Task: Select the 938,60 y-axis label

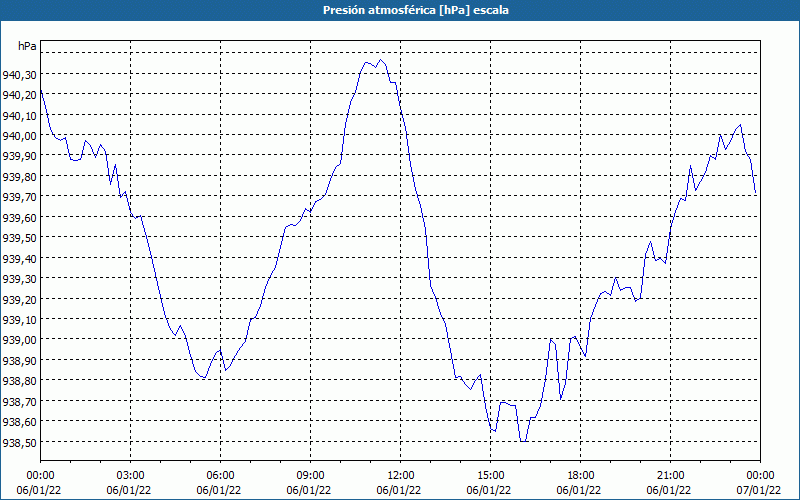Action: 19,421
